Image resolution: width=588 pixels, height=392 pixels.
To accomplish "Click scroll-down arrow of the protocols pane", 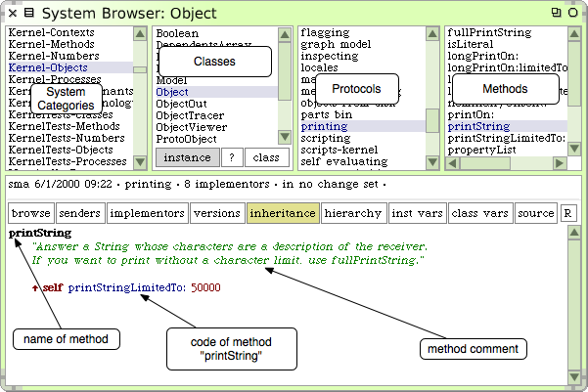I will (x=431, y=161).
